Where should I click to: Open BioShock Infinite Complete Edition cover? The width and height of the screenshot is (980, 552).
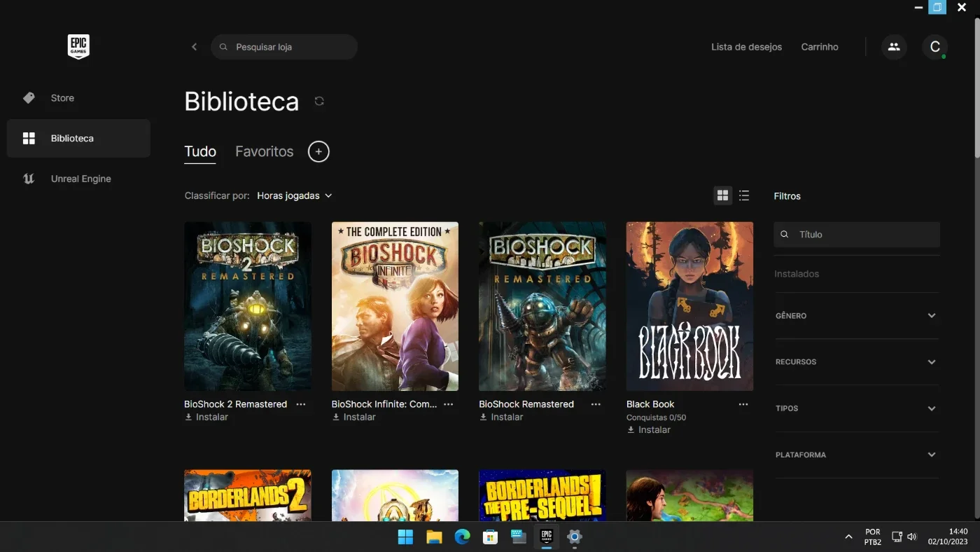[395, 306]
